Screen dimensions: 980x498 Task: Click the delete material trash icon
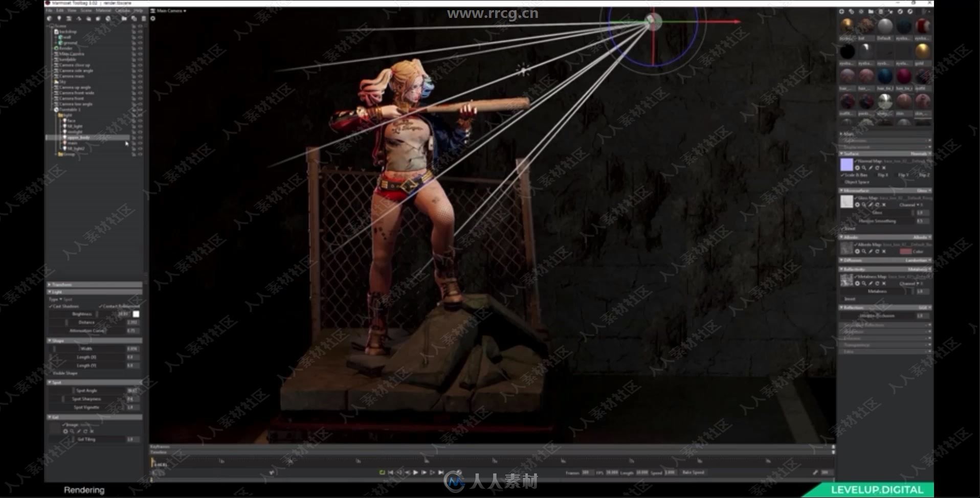point(881,11)
